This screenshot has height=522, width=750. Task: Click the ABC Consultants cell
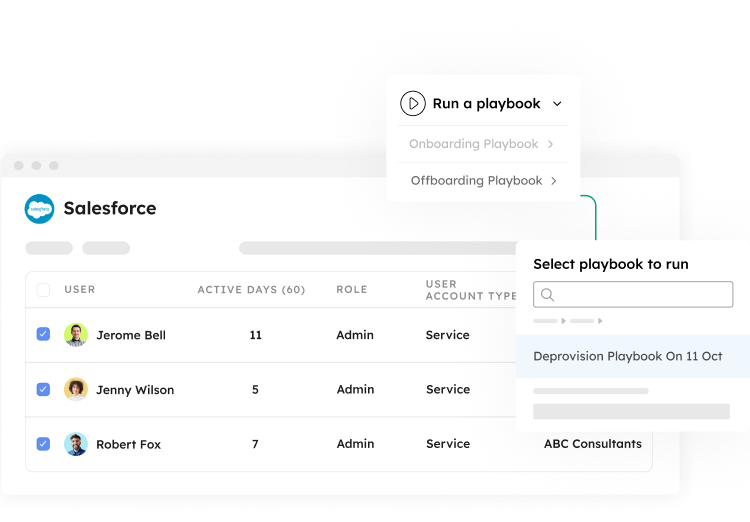pos(593,444)
